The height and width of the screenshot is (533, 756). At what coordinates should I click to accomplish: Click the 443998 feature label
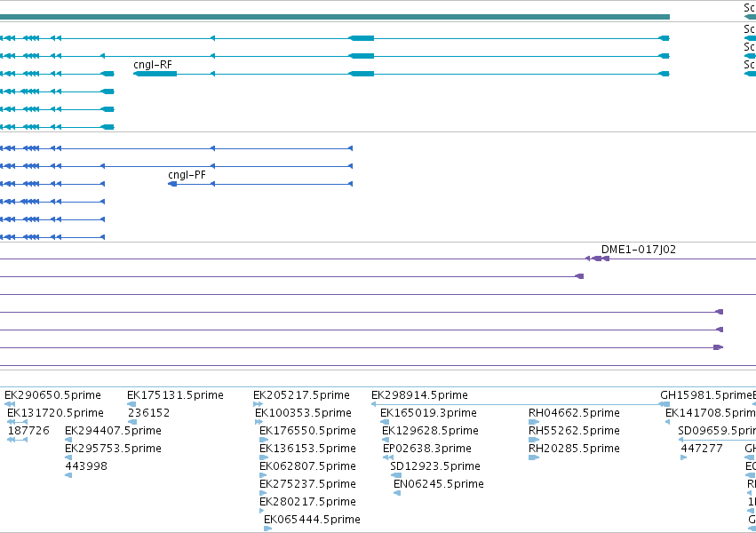[x=86, y=466]
